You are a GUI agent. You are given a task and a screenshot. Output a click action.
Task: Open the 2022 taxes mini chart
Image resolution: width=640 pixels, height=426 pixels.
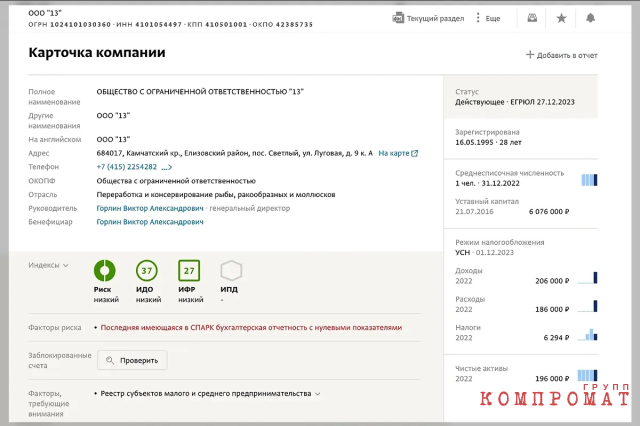coord(588,335)
